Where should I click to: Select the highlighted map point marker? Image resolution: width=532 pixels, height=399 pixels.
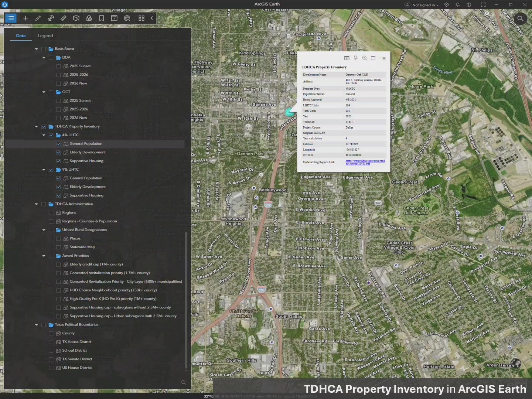[x=290, y=112]
